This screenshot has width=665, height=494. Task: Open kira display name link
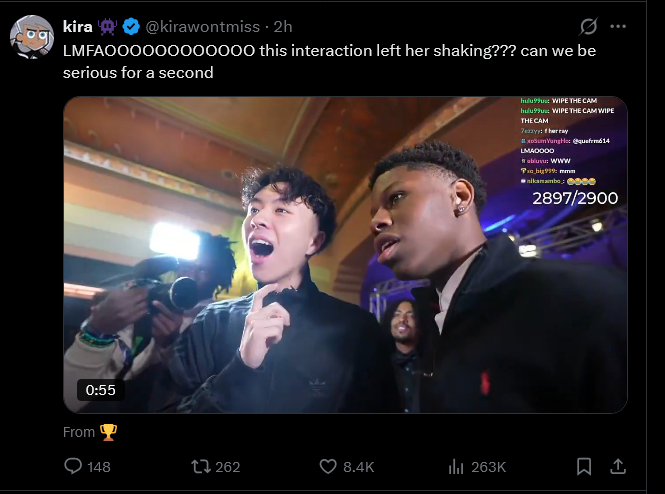click(78, 27)
